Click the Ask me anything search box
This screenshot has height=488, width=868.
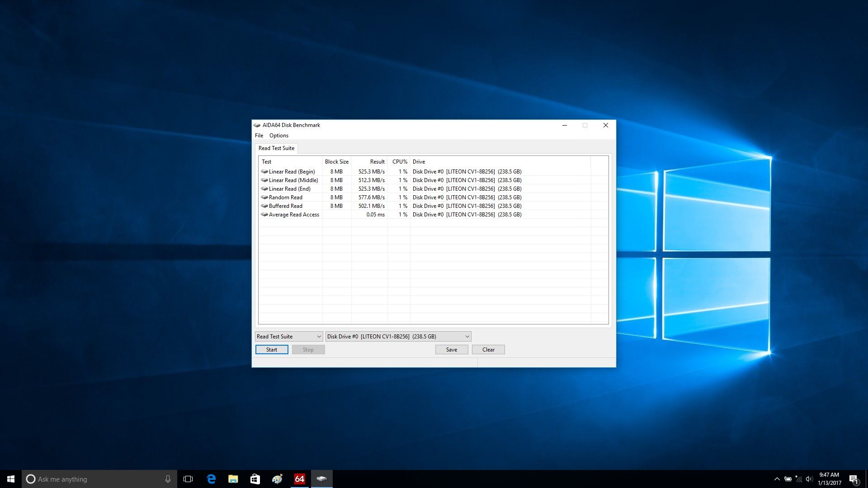pos(99,479)
